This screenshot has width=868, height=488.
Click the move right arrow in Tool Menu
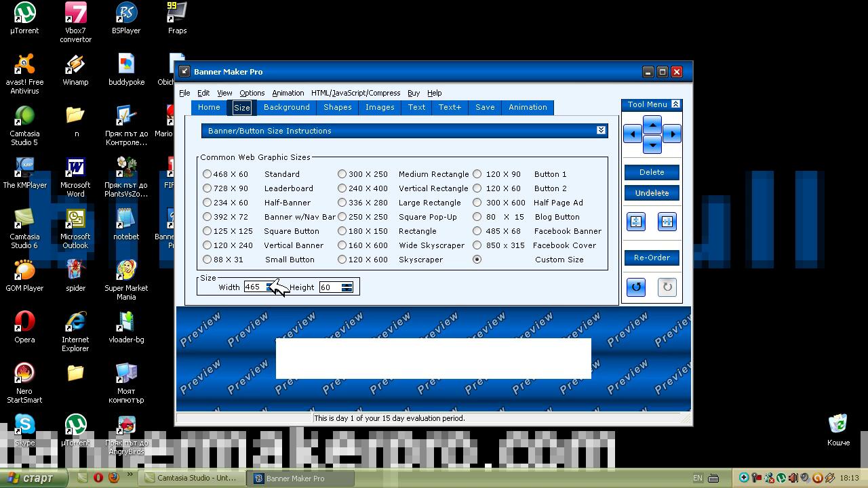671,134
